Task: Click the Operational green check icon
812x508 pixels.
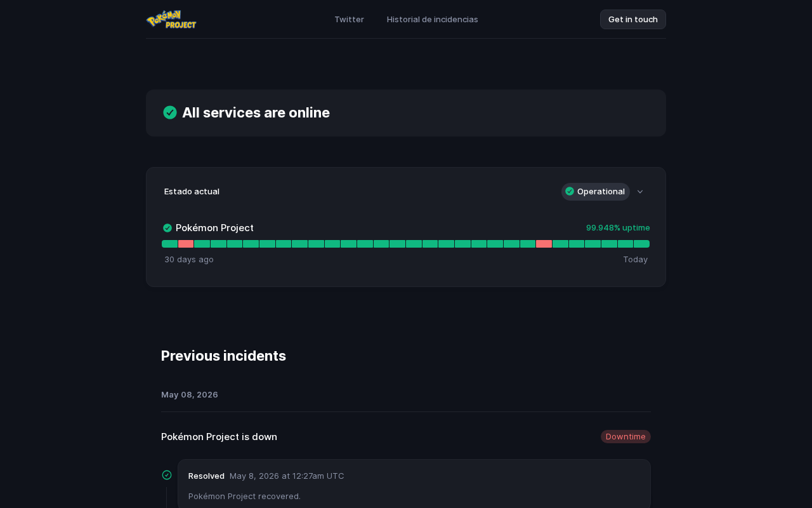Action: pyautogui.click(x=570, y=191)
